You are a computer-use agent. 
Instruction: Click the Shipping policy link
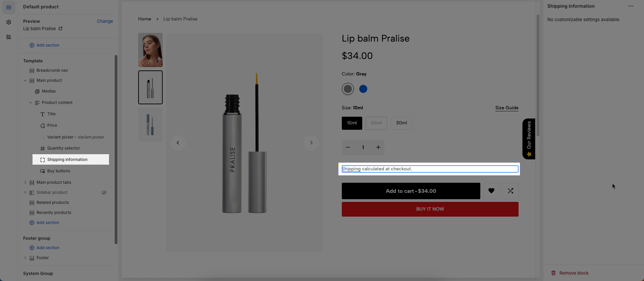click(x=351, y=169)
